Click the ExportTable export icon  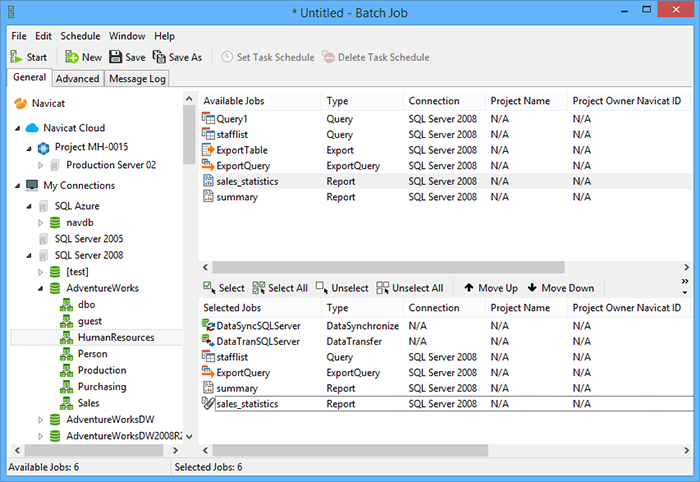[208, 150]
